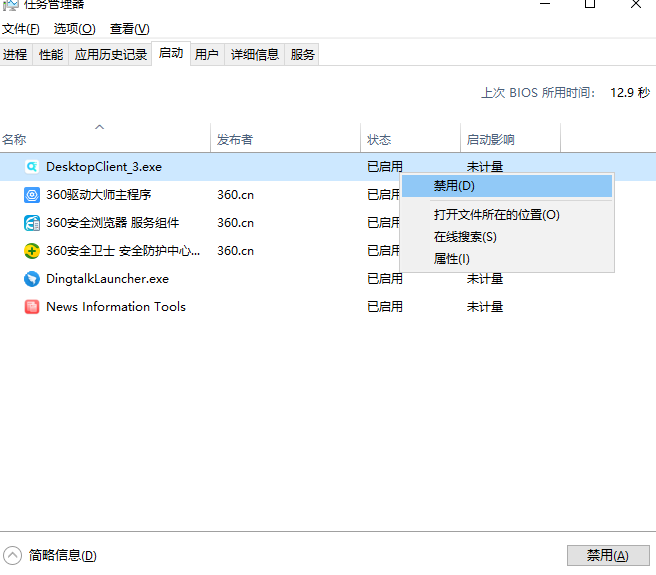Choose 打开文件所在的位置(O) in context menu
This screenshot has height=575, width=656.
coord(507,215)
